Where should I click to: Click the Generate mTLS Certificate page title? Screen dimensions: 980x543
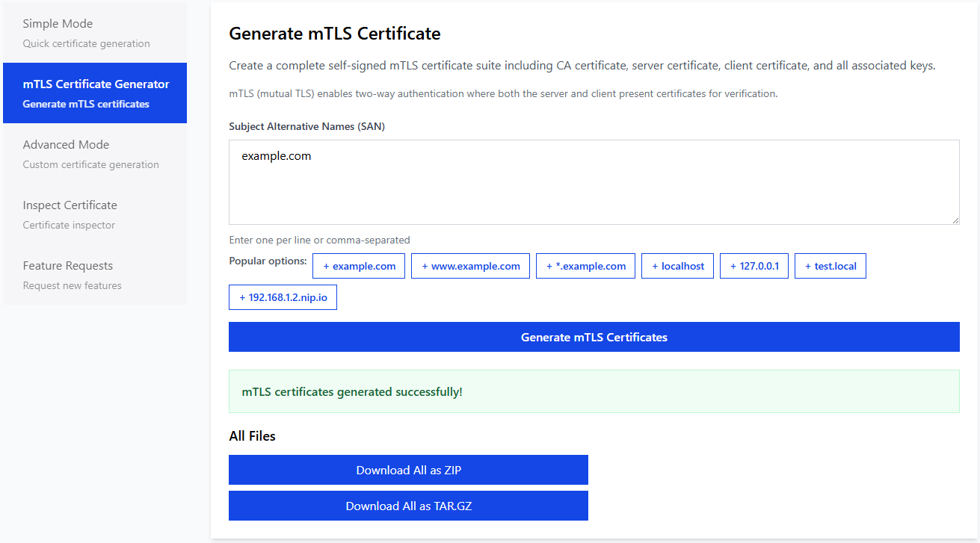pos(335,34)
